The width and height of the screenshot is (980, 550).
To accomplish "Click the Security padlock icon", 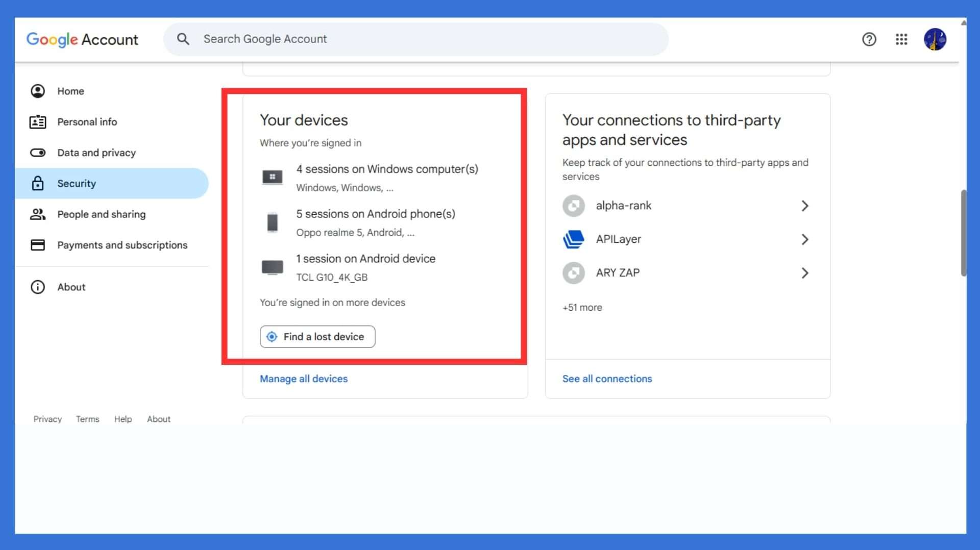I will point(38,183).
